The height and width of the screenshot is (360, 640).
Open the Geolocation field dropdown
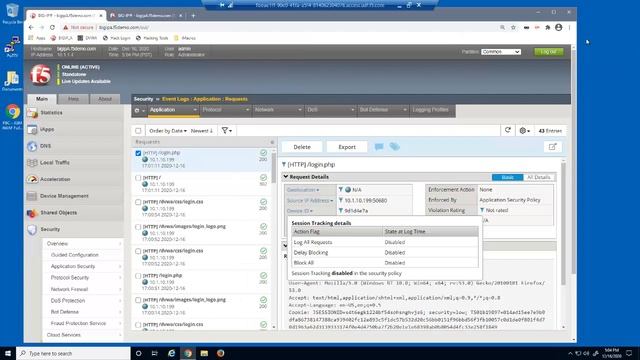coord(303,190)
